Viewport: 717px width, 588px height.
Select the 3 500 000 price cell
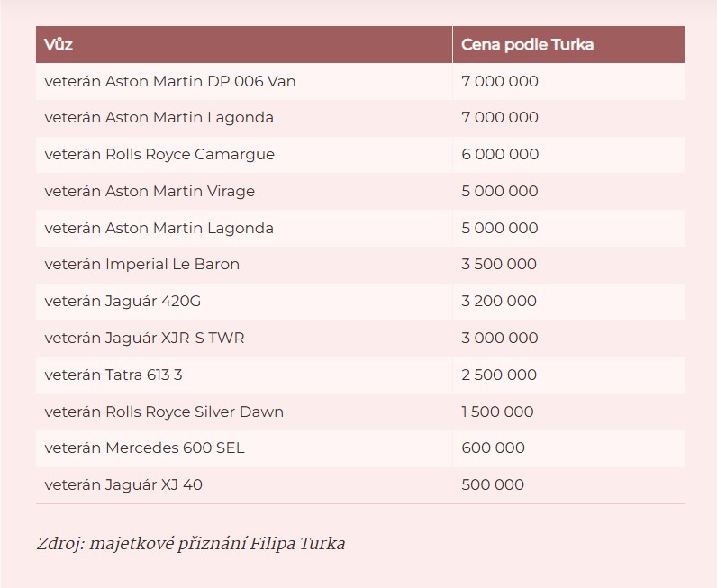pyautogui.click(x=499, y=264)
